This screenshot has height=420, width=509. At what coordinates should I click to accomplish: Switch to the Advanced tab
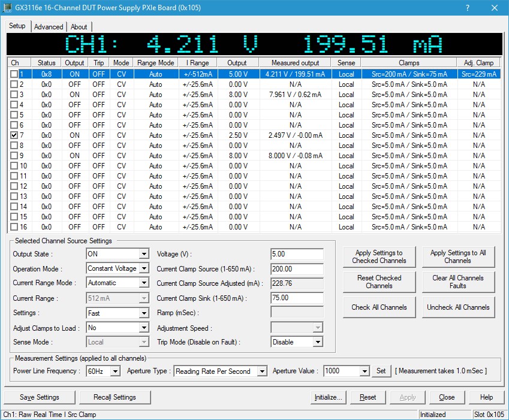tap(49, 27)
